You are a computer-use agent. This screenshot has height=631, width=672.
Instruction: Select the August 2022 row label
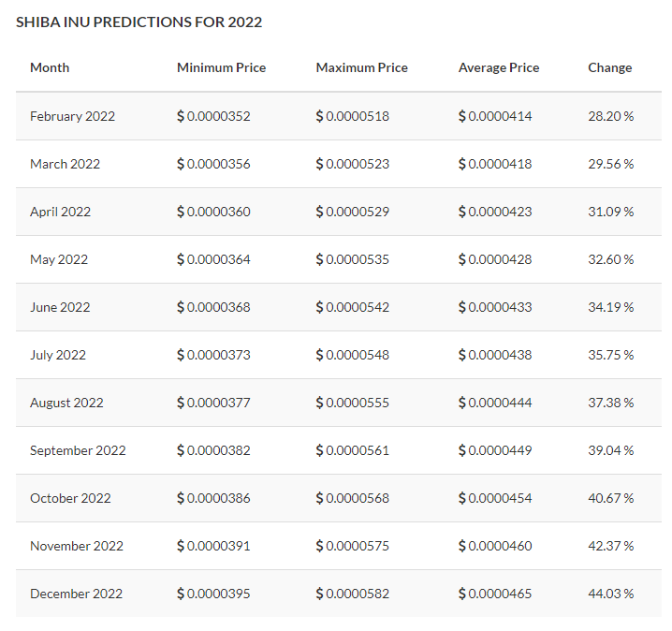[66, 403]
